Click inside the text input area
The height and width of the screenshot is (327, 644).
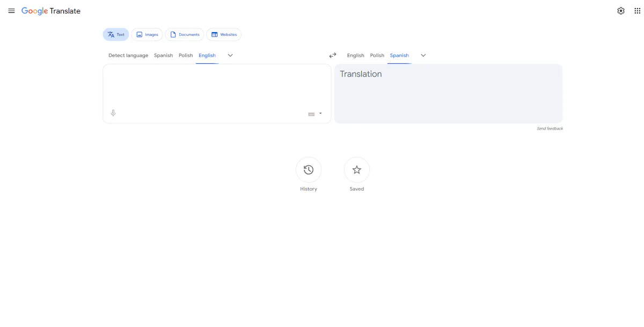click(215, 86)
